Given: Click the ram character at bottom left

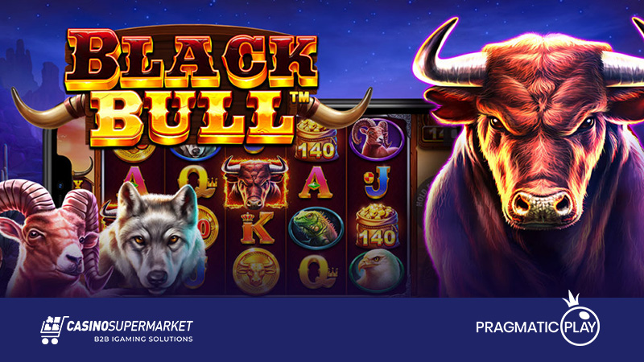Looking at the screenshot, I should point(48,238).
